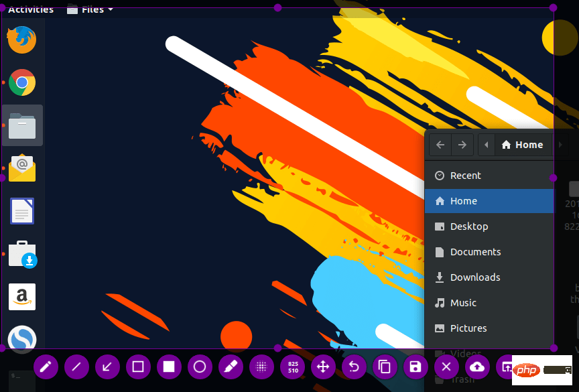Viewport: 579px width, 392px height.
Task: Go forward in the Files window
Action: pyautogui.click(x=462, y=145)
